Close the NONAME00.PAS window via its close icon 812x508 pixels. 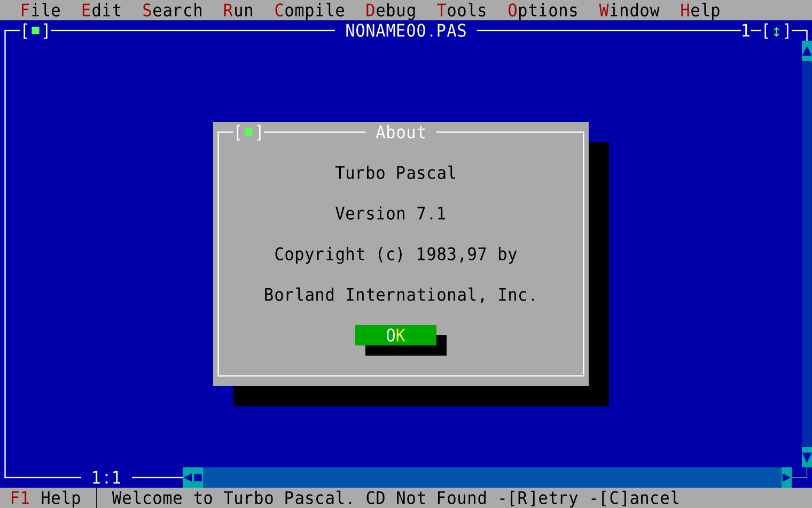(x=35, y=31)
